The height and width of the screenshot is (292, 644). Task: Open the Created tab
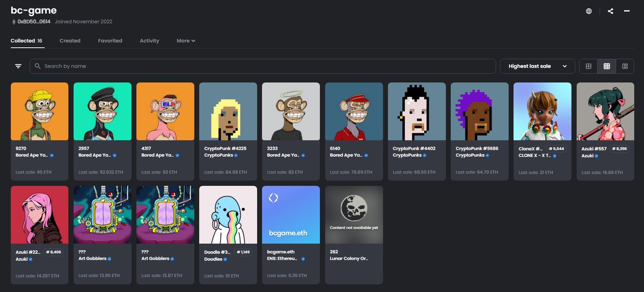(x=70, y=41)
